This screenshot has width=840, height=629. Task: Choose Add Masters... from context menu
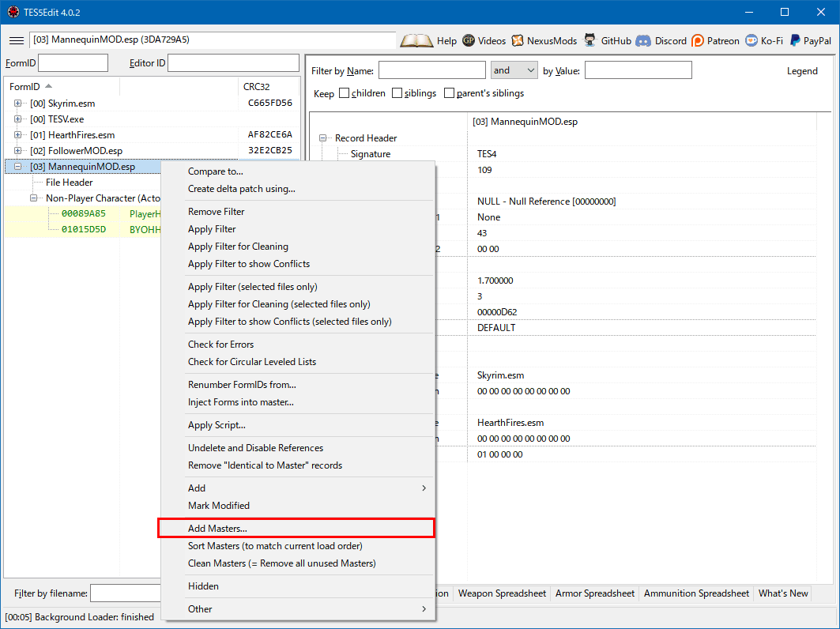[296, 529]
